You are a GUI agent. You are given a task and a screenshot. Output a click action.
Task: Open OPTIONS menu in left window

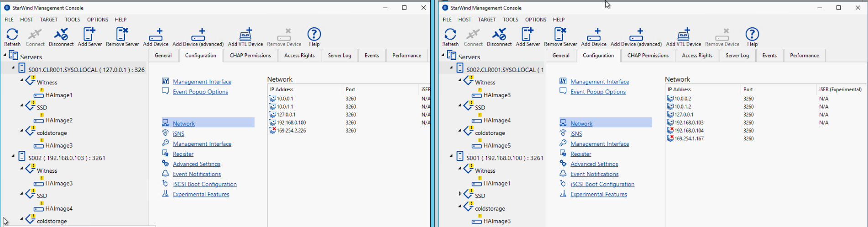coord(98,20)
